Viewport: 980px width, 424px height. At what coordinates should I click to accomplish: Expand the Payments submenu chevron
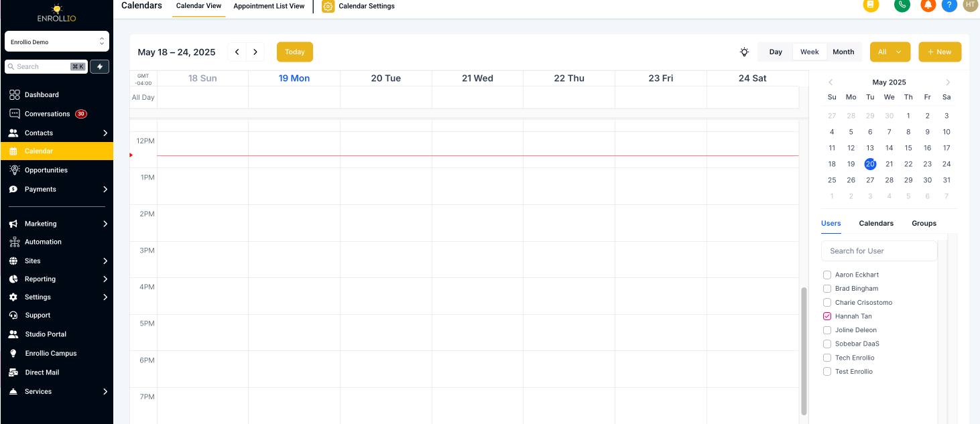[105, 190]
